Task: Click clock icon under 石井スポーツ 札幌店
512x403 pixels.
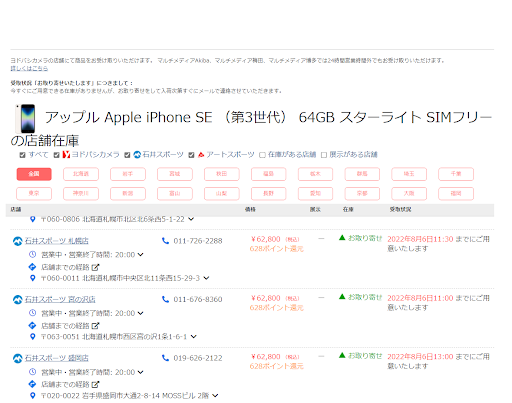Action: coord(32,255)
